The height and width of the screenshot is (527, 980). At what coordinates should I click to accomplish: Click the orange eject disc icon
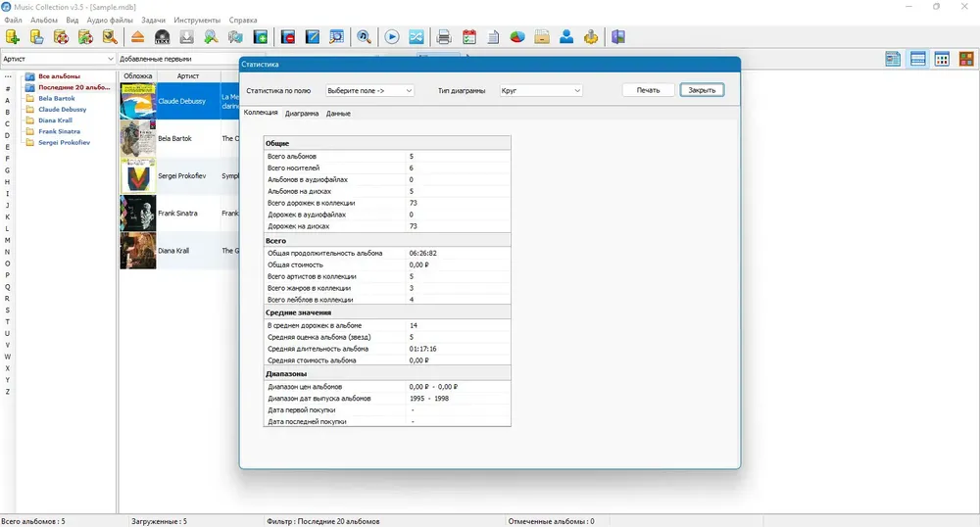pyautogui.click(x=137, y=37)
